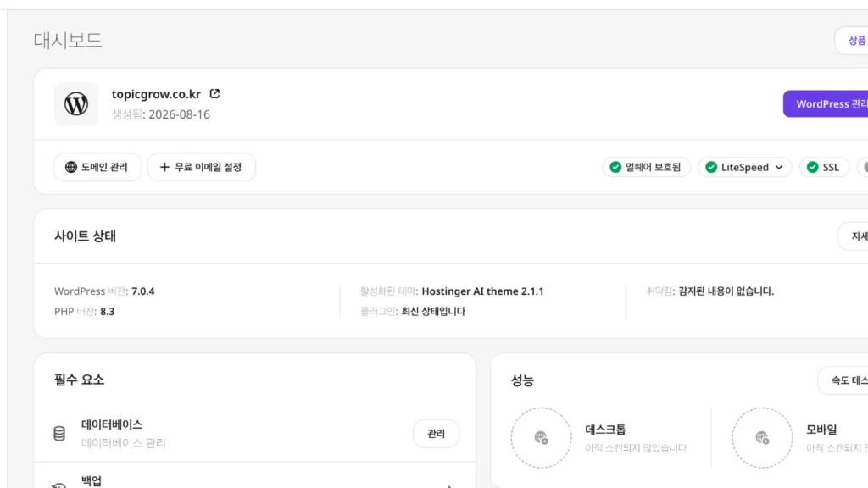The image size is (868, 488).
Task: Click 데스크톱 performance label
Action: (x=605, y=430)
